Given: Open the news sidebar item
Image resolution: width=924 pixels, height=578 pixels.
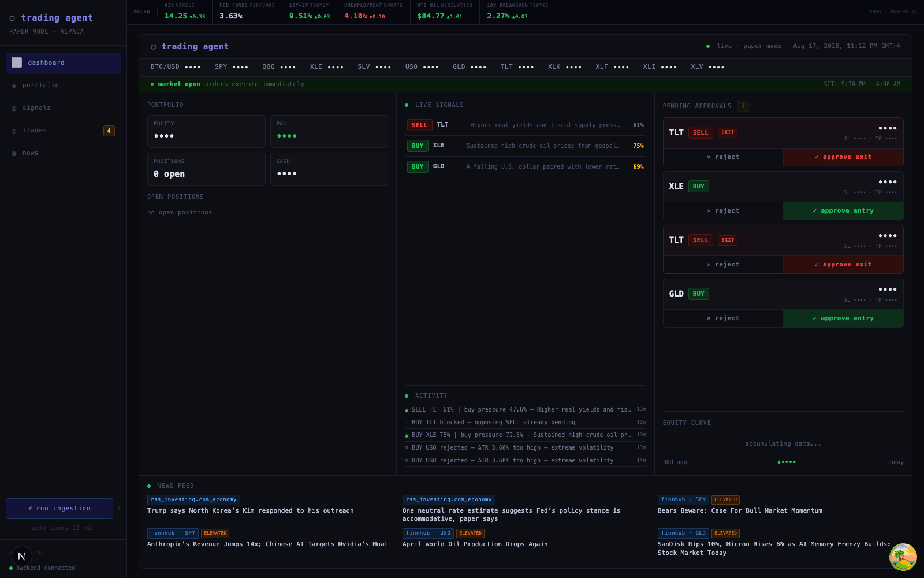Looking at the screenshot, I should tap(63, 153).
